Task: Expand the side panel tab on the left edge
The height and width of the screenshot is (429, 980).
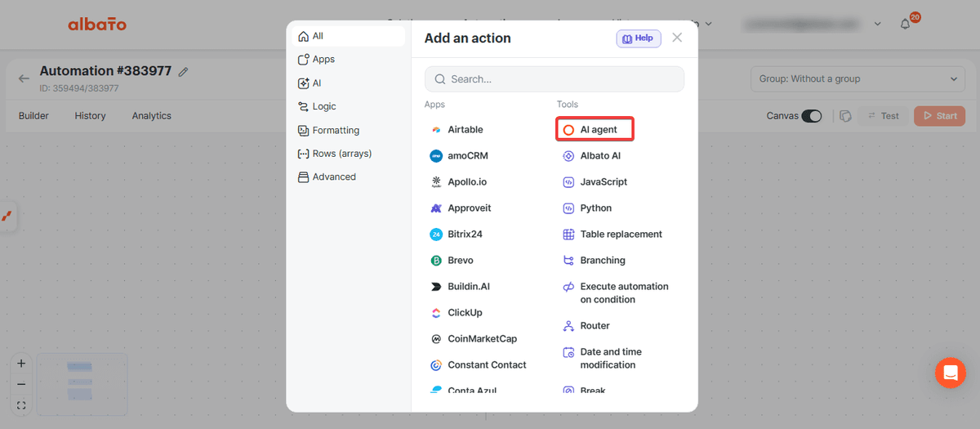Action: pyautogui.click(x=7, y=217)
